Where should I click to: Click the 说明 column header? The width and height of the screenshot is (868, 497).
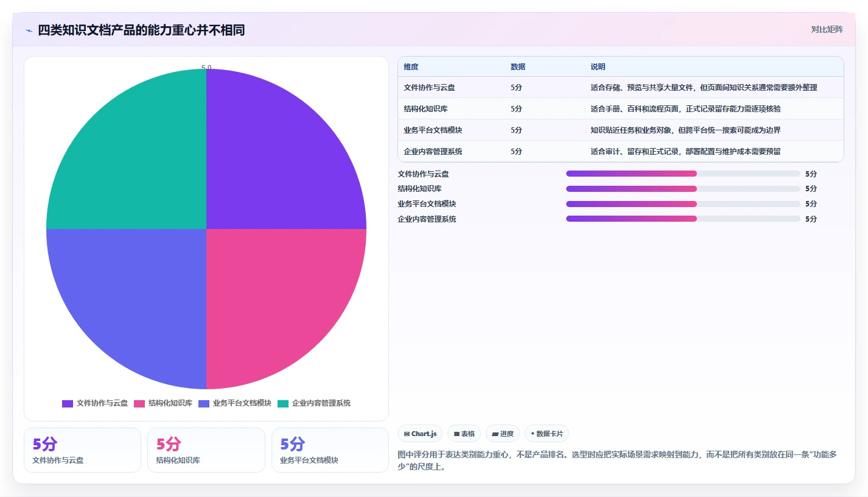point(598,67)
